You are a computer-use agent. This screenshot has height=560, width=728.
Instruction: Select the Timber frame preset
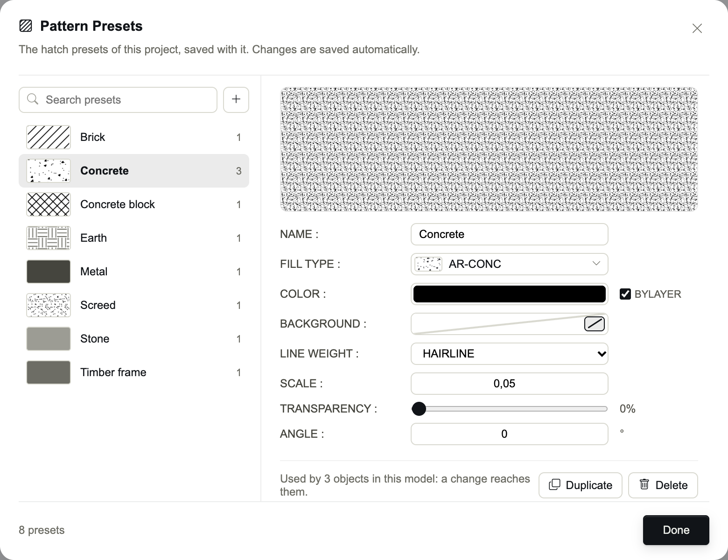coord(134,372)
